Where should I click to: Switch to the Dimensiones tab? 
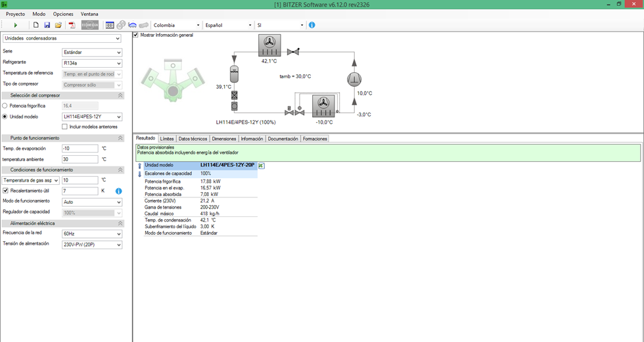point(224,139)
